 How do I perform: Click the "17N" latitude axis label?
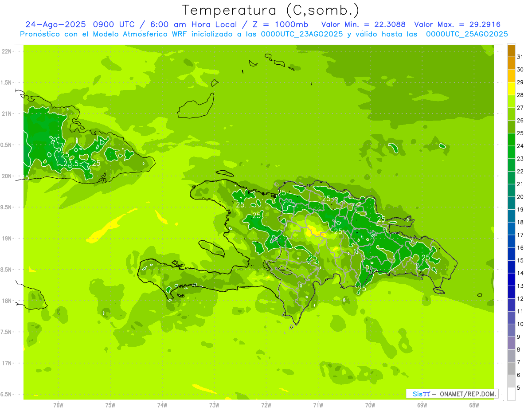coord(6,363)
